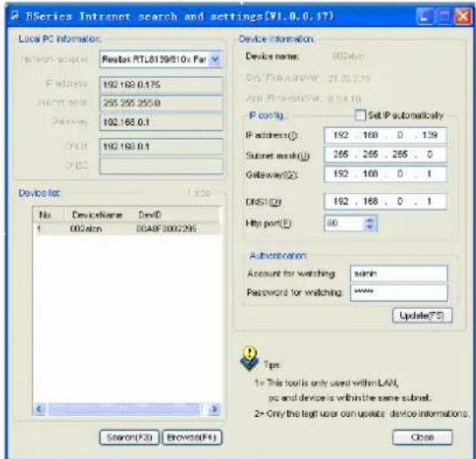Click the Browse(F4) button

click(x=192, y=438)
